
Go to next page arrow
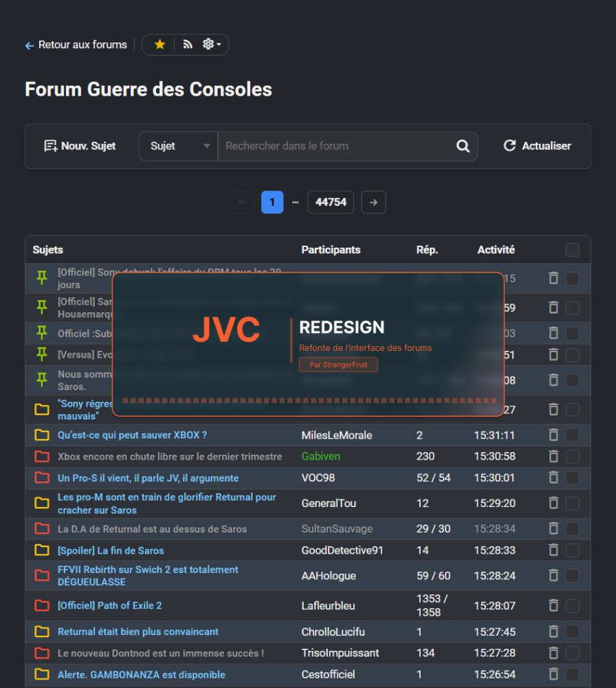click(x=373, y=202)
